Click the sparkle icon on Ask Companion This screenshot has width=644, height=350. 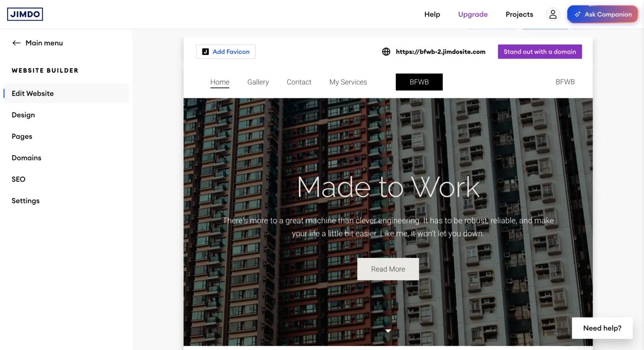pyautogui.click(x=577, y=14)
